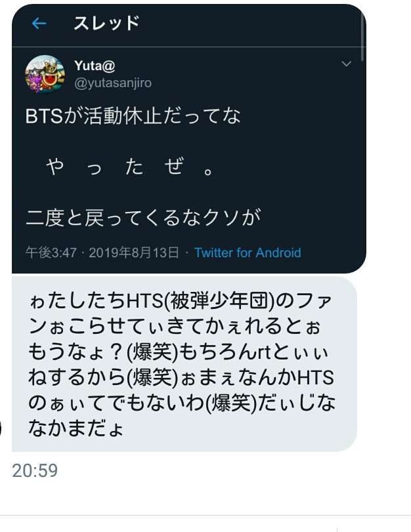Select the tweet line BTSが活動休止だってな
The width and height of the screenshot is (411, 532).
133,115
